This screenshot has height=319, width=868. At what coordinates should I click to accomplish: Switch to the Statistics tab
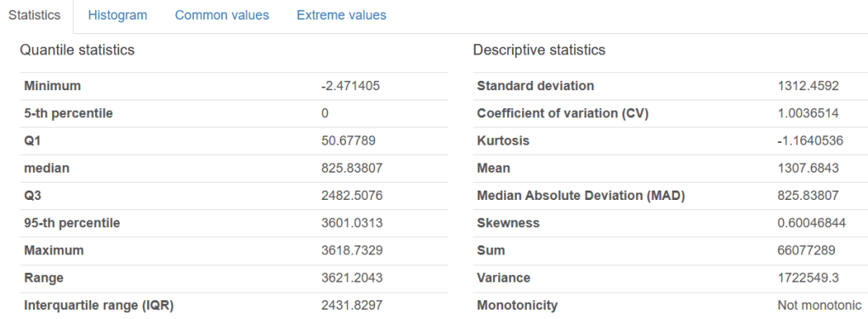coord(34,15)
